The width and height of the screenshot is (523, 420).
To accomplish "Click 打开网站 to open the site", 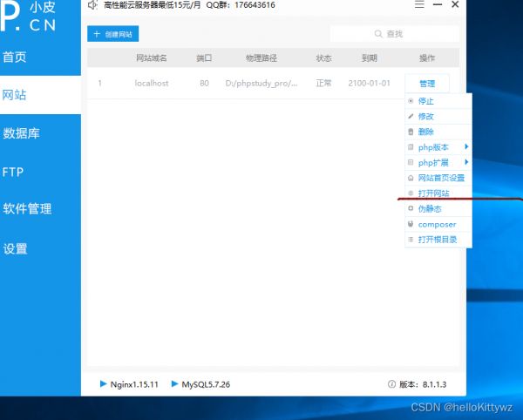I will coord(433,193).
